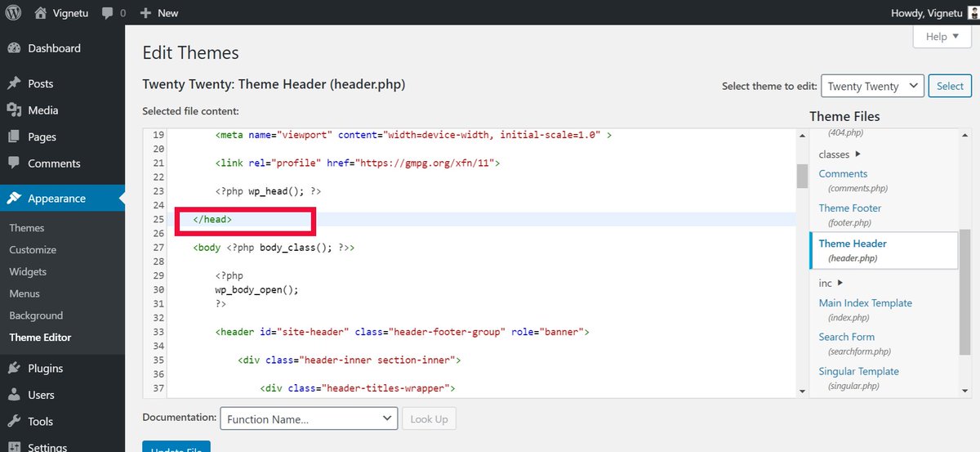The height and width of the screenshot is (452, 980).
Task: Click the Users person icon
Action: (14, 395)
